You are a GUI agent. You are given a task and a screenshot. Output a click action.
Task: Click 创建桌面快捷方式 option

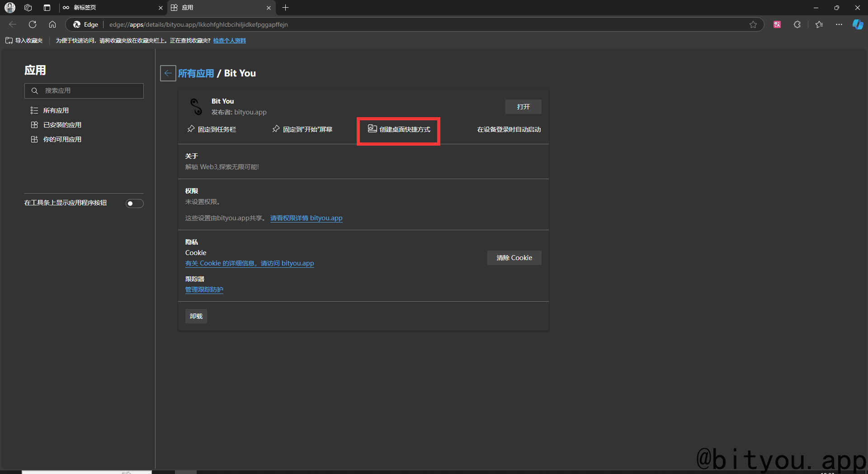pyautogui.click(x=399, y=129)
